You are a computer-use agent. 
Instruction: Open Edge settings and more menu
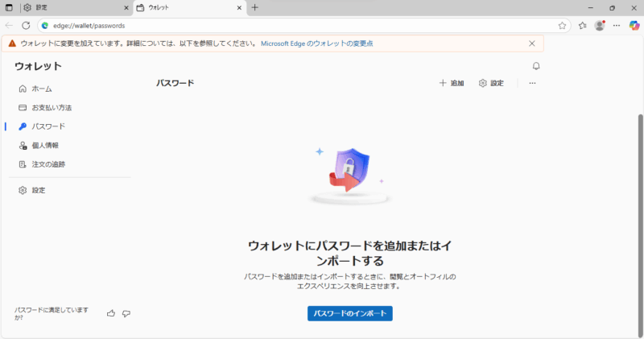[x=617, y=26]
